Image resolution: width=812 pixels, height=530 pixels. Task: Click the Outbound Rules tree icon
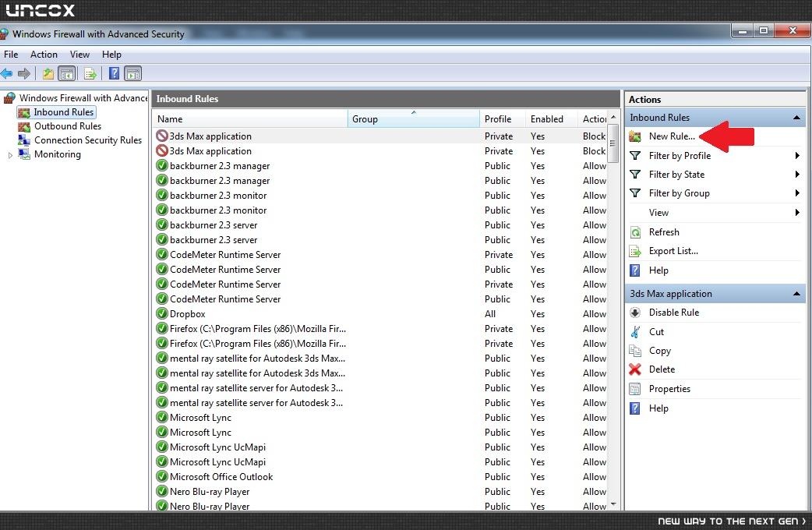click(24, 126)
